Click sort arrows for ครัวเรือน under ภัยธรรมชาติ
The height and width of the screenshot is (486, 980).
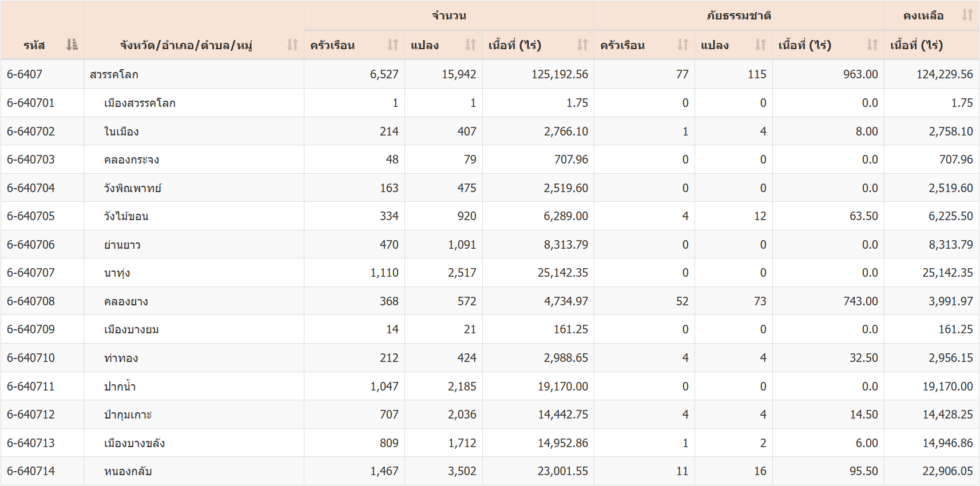(683, 45)
